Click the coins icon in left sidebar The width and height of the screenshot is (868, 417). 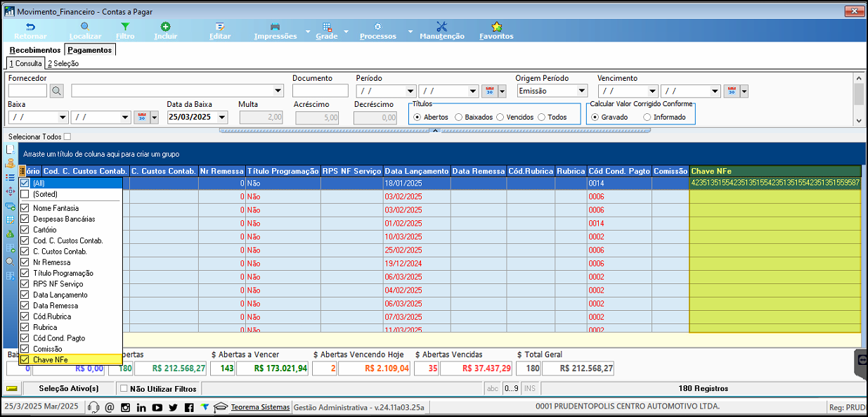coord(10,163)
